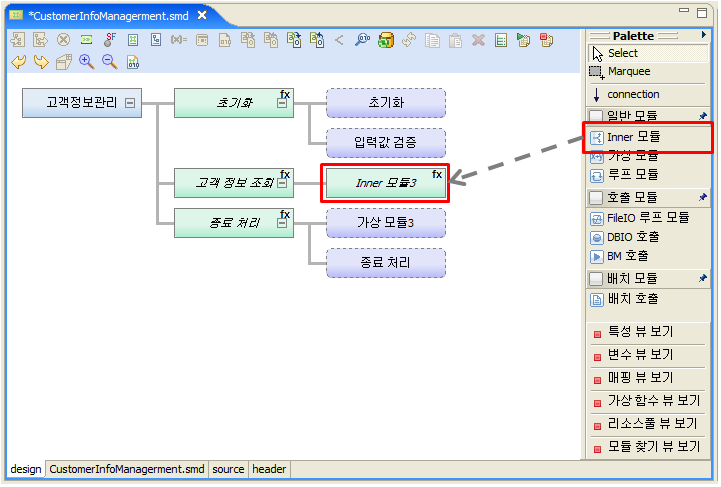Close the CustomerInfoManagerment.smd editor tab

tap(202, 16)
